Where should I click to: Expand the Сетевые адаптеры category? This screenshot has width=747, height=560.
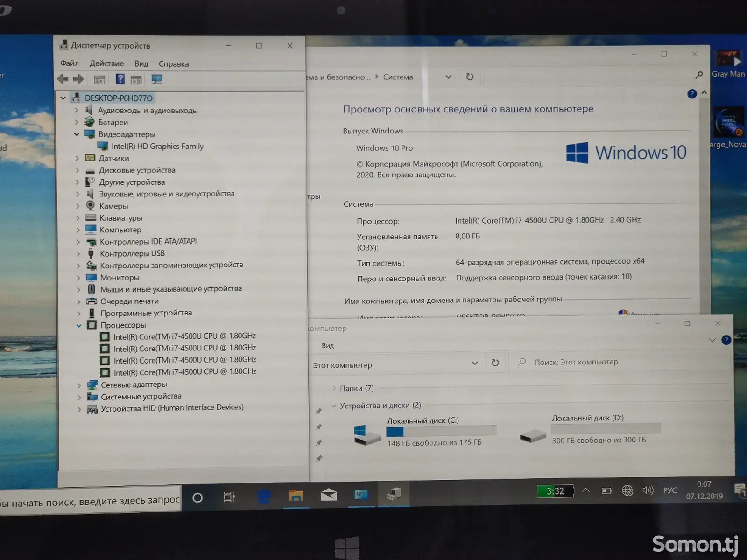pos(79,385)
